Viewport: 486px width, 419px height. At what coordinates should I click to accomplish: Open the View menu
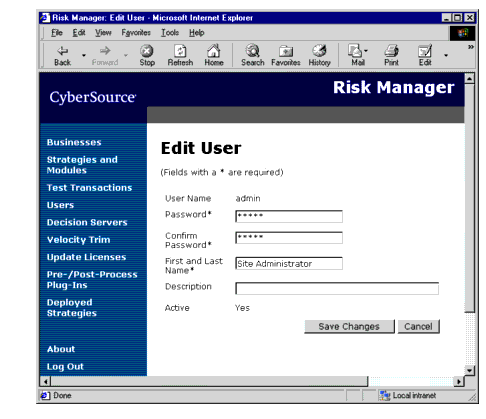(103, 33)
